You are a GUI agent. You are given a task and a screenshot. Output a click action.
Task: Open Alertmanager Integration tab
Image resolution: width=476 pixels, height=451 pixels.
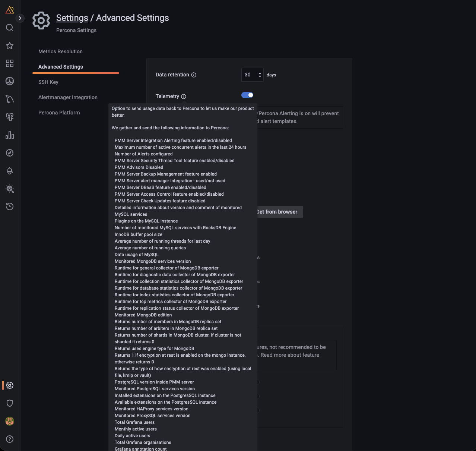tap(68, 97)
